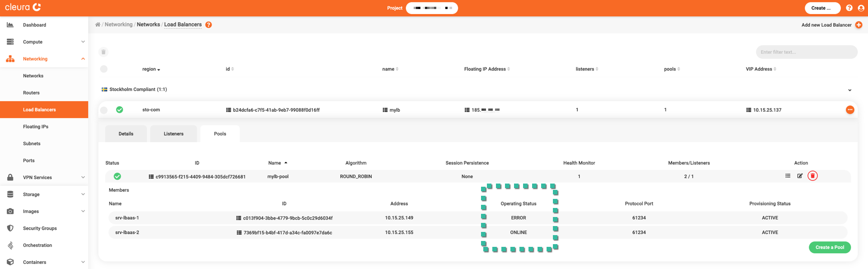The height and width of the screenshot is (269, 868).
Task: Delete mylb-pool with red trash icon
Action: [812, 176]
